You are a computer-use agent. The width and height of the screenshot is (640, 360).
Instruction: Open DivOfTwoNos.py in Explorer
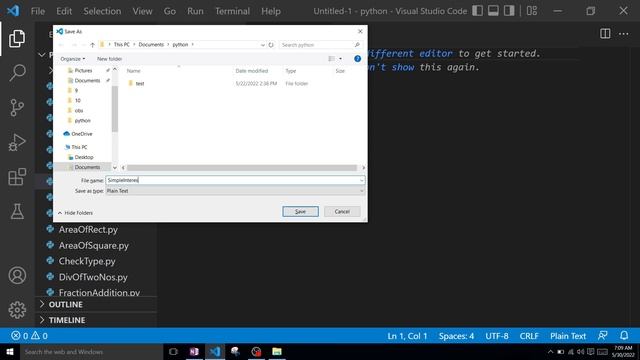(93, 277)
